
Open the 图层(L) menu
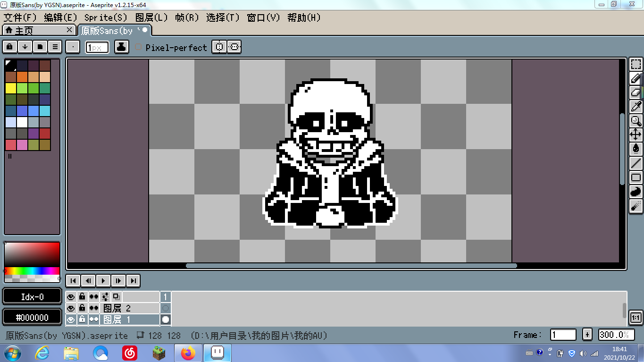pyautogui.click(x=151, y=17)
